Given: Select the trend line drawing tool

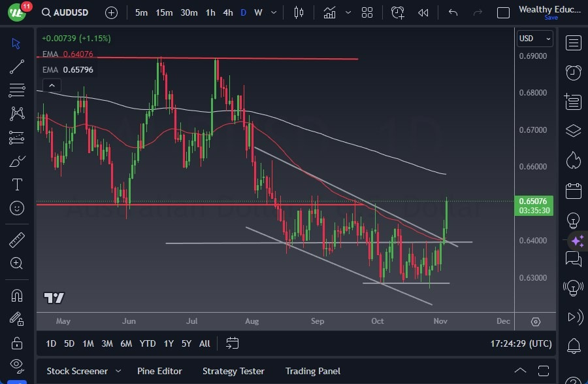Looking at the screenshot, I should coord(16,67).
